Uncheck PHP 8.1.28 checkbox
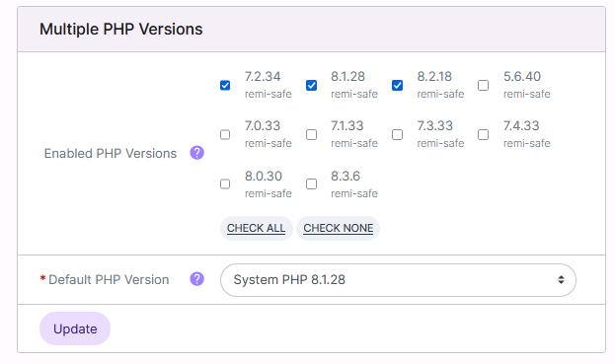This screenshot has width=615, height=364. pos(311,85)
